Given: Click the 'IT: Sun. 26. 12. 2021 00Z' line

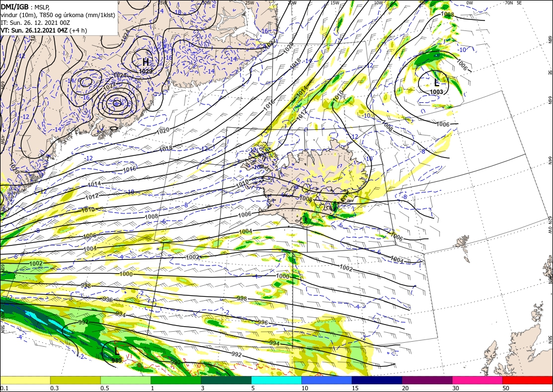Looking at the screenshot, I should 35,23.
